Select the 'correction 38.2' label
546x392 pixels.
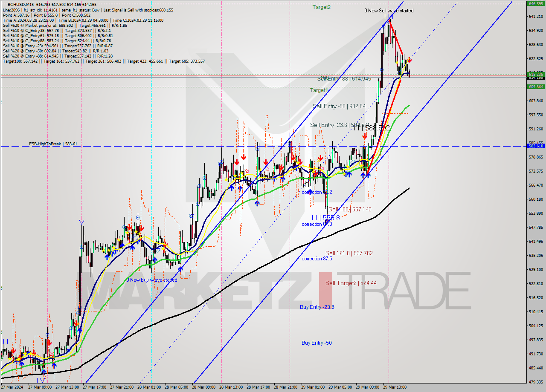pos(317,192)
